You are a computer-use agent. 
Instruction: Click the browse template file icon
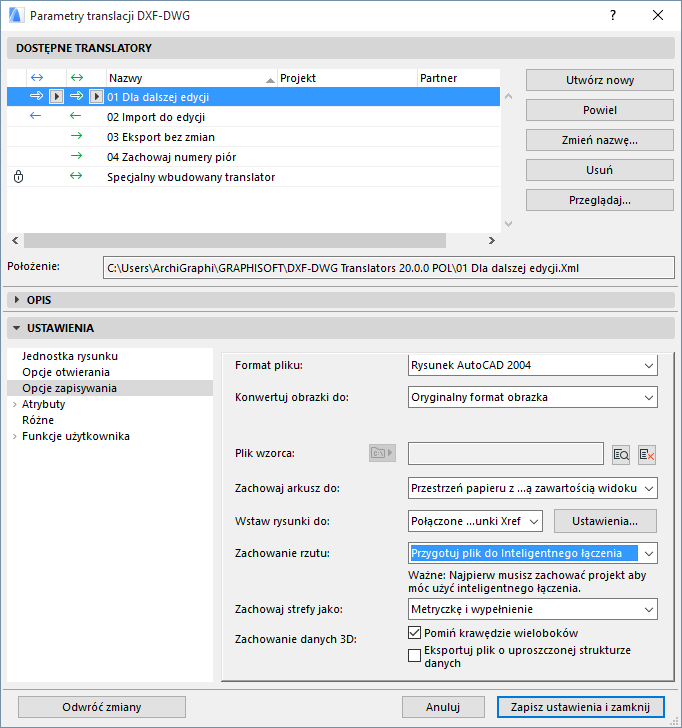pos(621,454)
